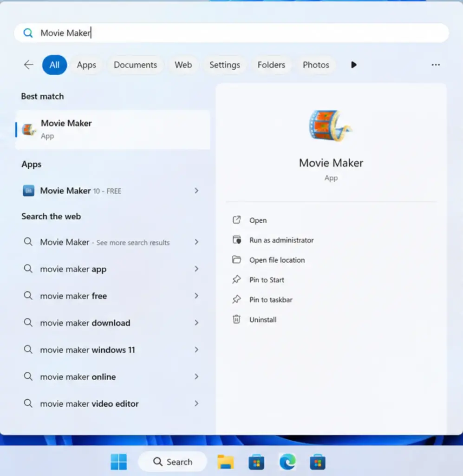Expand 'See more search results' chevron

(196, 242)
